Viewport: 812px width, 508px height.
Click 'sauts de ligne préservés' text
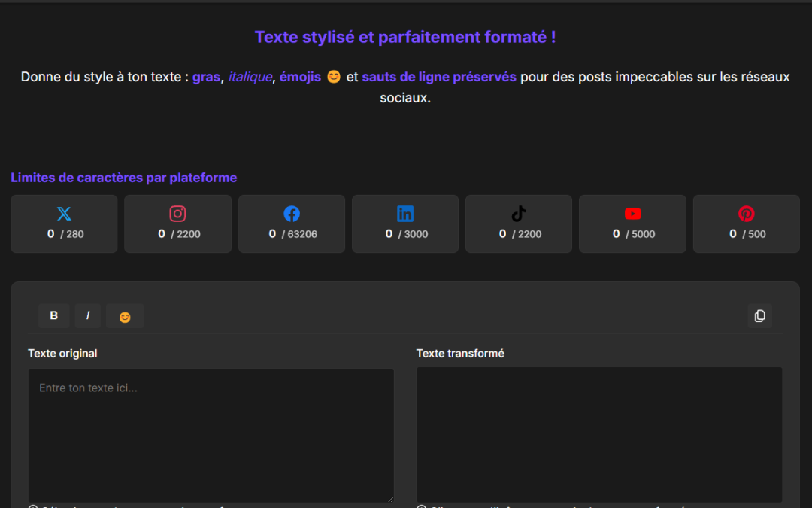439,77
